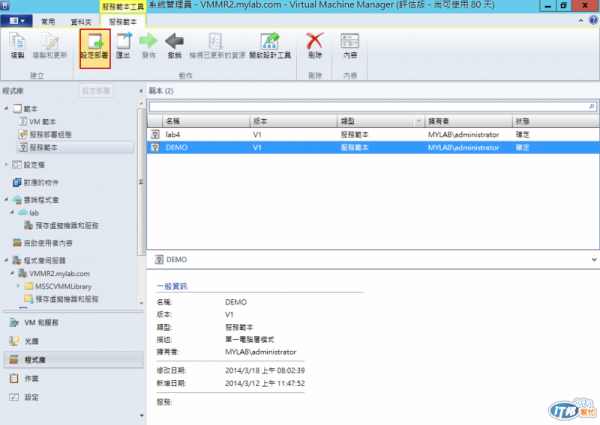600x425 pixels.
Task: Click the library tree vertical scrollbar
Action: coord(141,182)
